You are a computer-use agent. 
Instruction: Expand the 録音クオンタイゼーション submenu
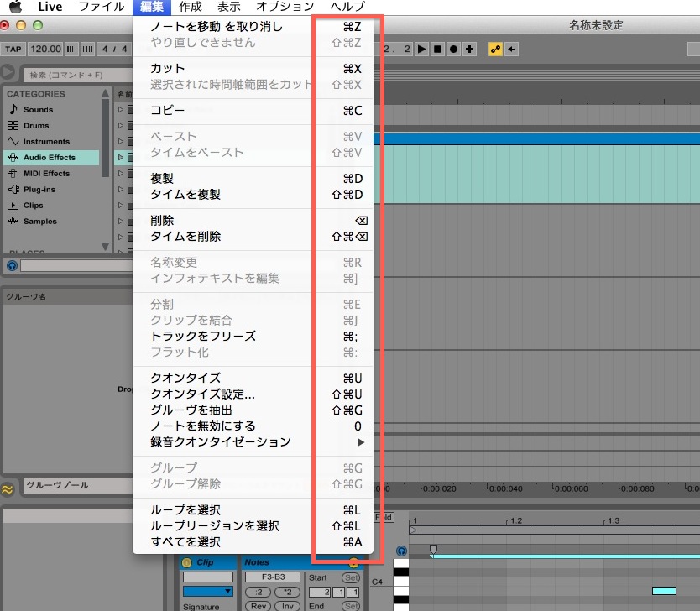pos(253,442)
